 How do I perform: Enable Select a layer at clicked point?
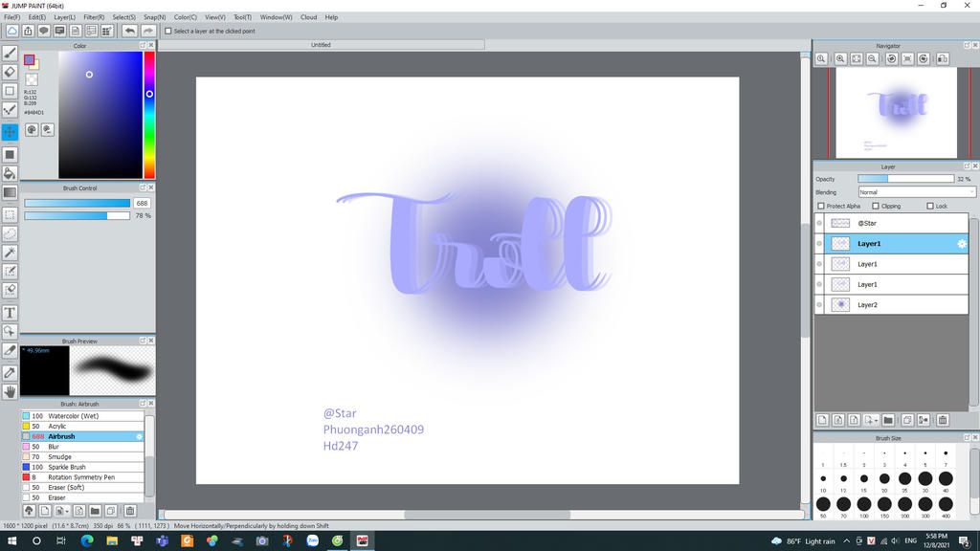tap(168, 31)
